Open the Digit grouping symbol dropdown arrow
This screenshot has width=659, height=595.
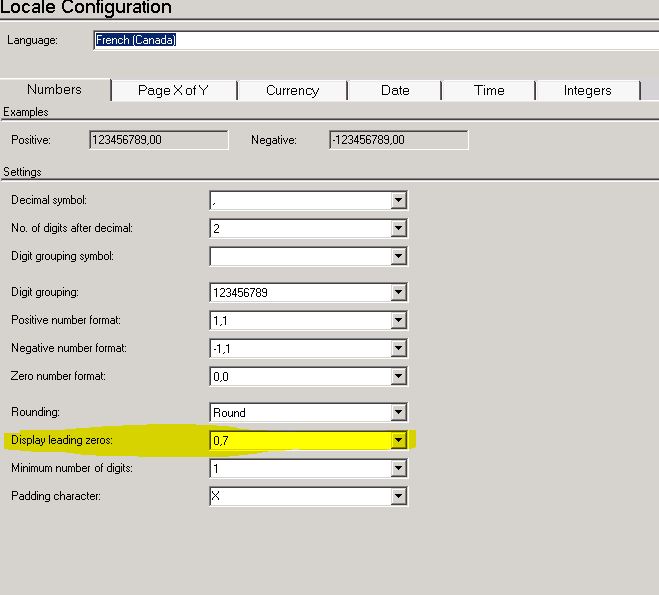pyautogui.click(x=398, y=256)
